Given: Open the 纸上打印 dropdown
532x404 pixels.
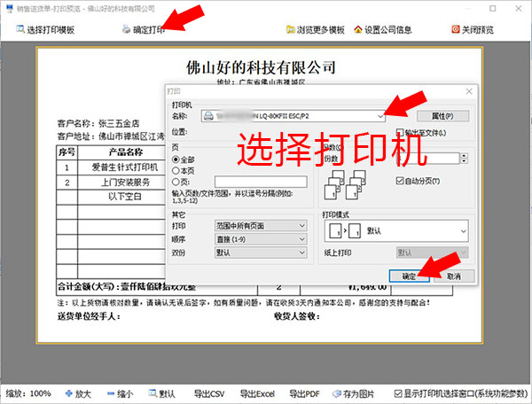Looking at the screenshot, I should tap(432, 252).
